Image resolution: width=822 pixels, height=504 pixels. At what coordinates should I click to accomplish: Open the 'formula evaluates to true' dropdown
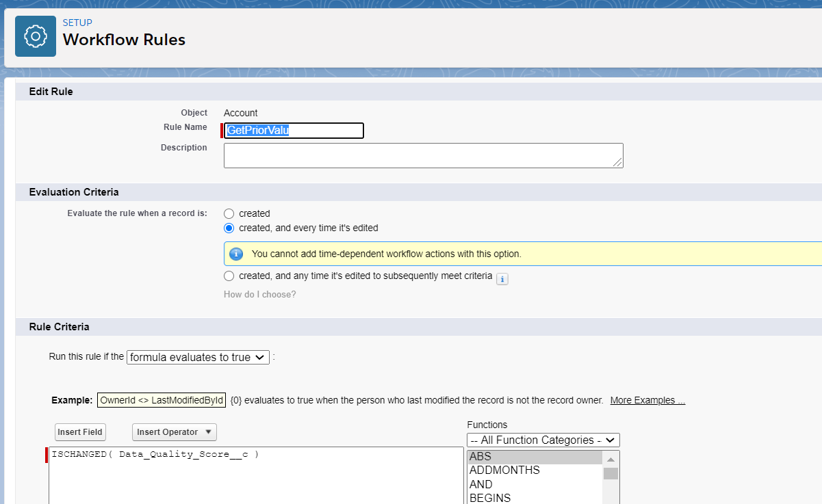coord(198,357)
